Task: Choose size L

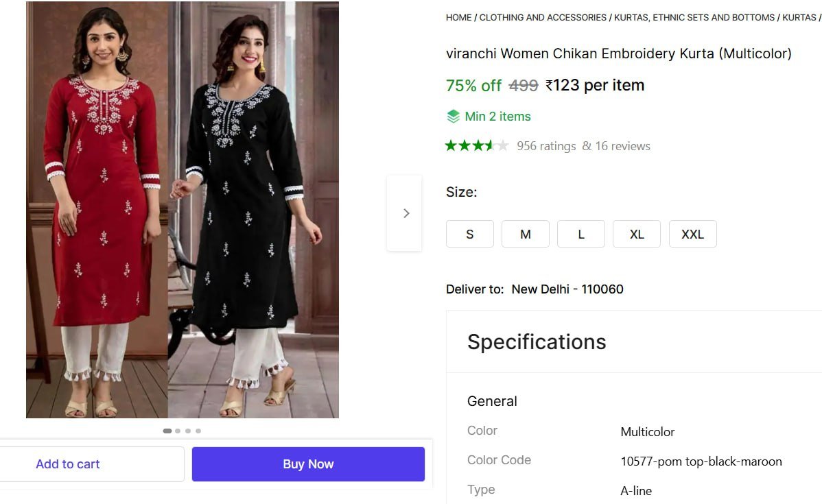Action: (581, 234)
